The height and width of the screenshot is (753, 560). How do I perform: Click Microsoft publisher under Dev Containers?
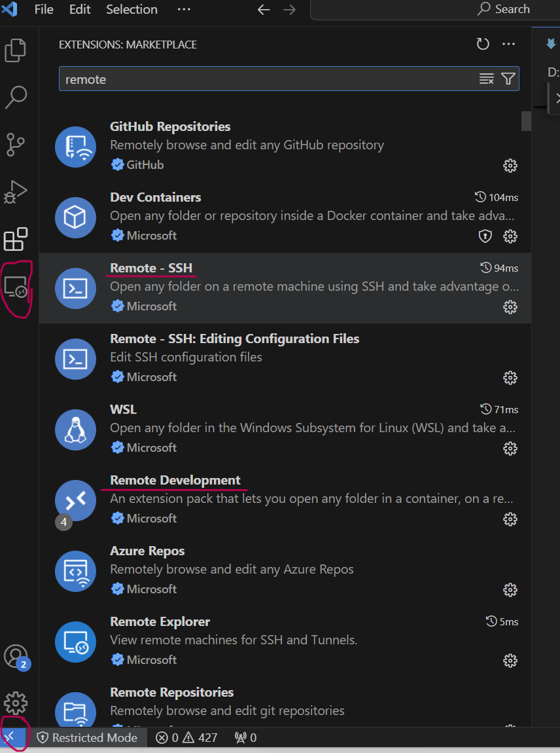152,236
